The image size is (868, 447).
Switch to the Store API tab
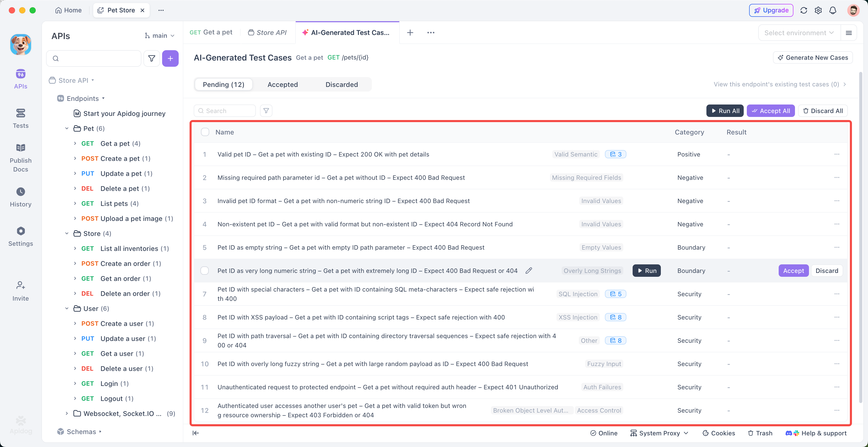(x=267, y=33)
